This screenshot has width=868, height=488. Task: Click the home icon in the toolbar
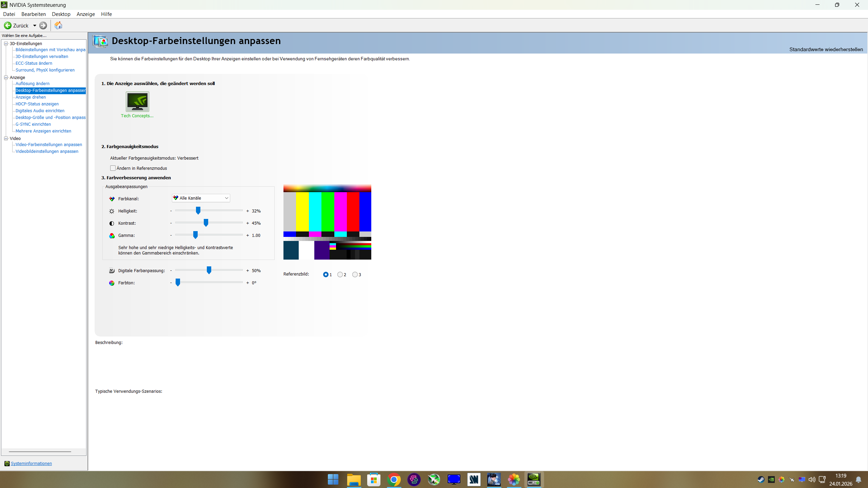coord(58,25)
